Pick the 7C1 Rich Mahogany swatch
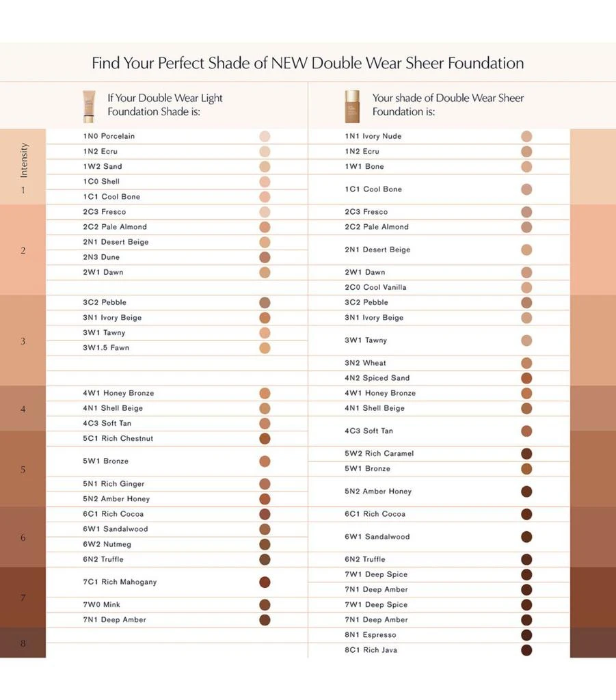Image resolution: width=616 pixels, height=700 pixels. [265, 582]
